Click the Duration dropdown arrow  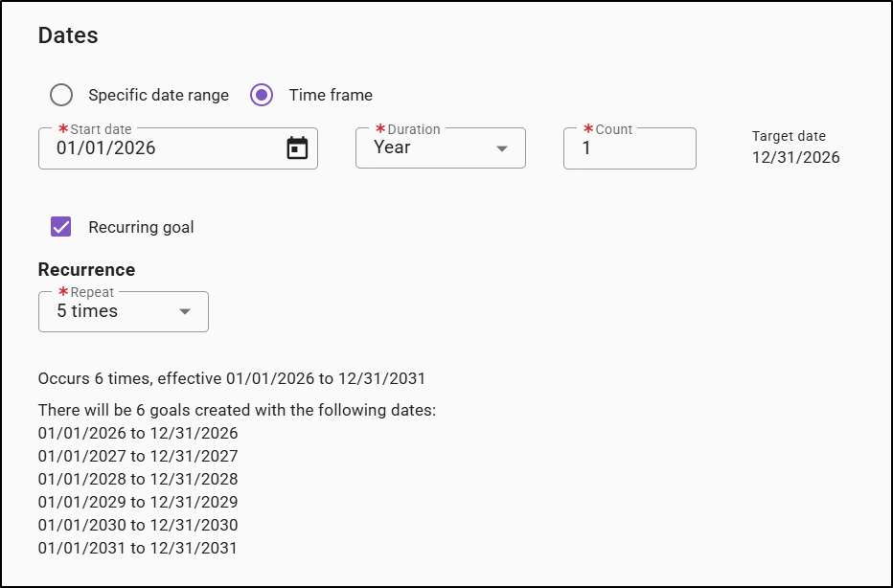point(504,148)
